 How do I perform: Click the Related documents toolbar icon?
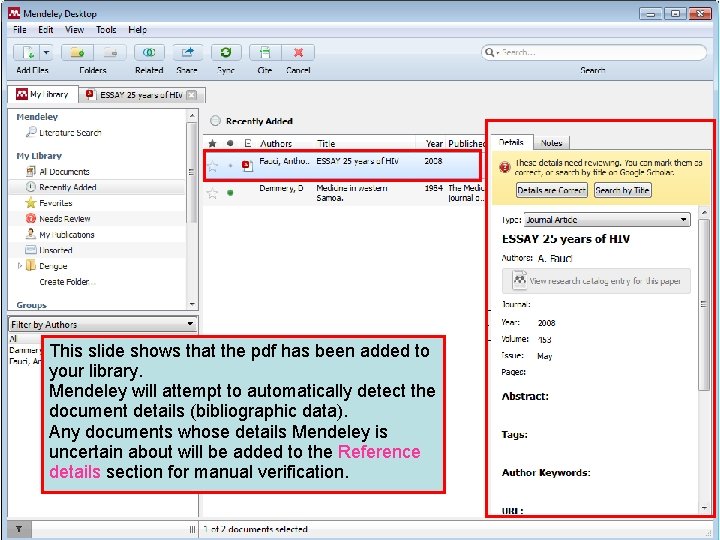pyautogui.click(x=149, y=53)
